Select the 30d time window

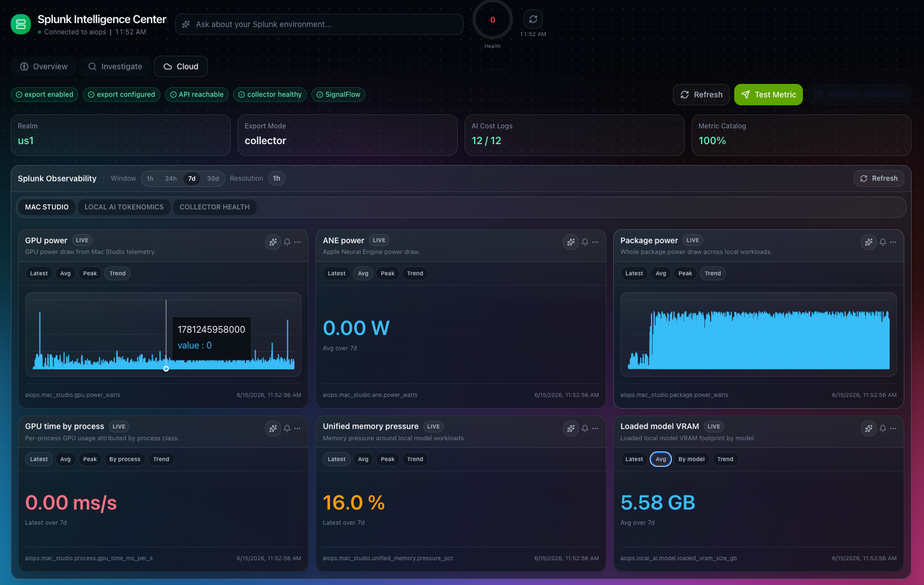point(213,178)
